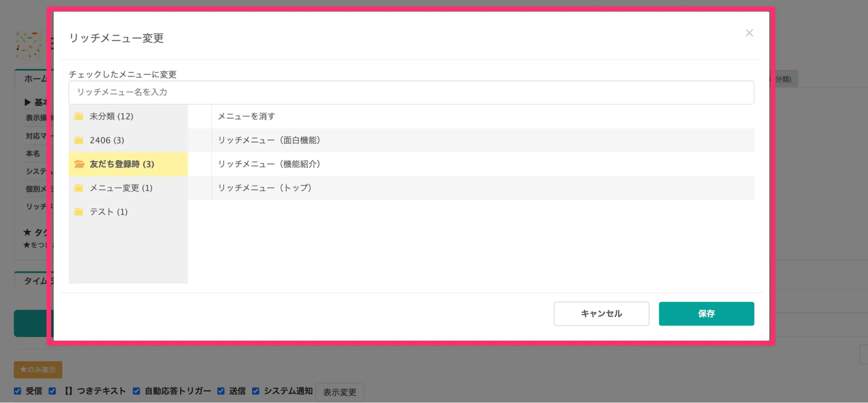
Task: Click the 表示変更 button
Action: pyautogui.click(x=340, y=392)
